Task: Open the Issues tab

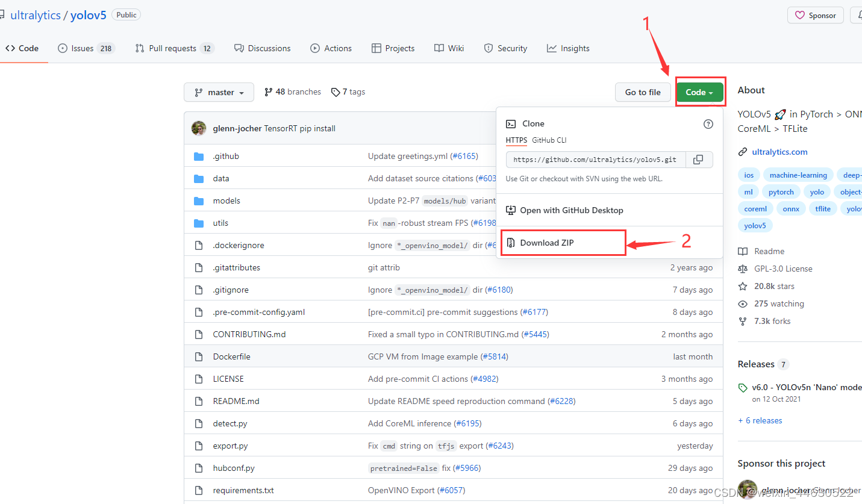Action: pos(86,48)
